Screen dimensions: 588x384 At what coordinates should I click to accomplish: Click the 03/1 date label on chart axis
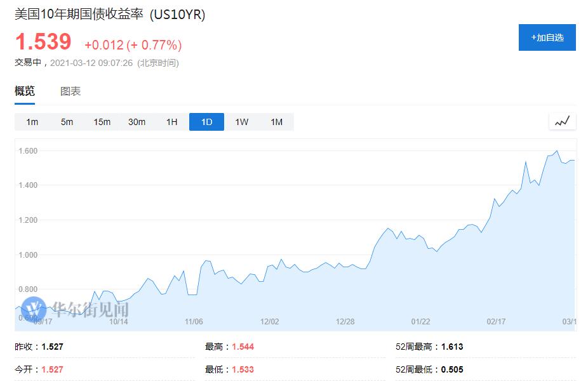point(570,322)
